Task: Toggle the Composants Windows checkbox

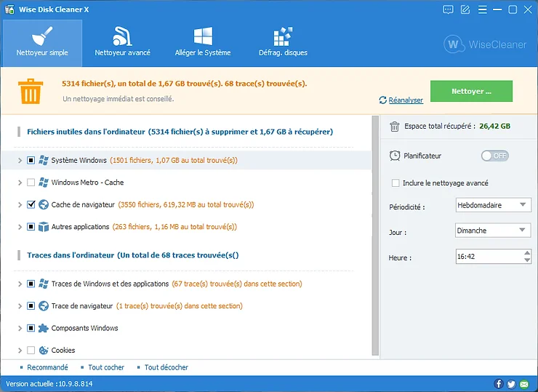Action: (x=31, y=328)
